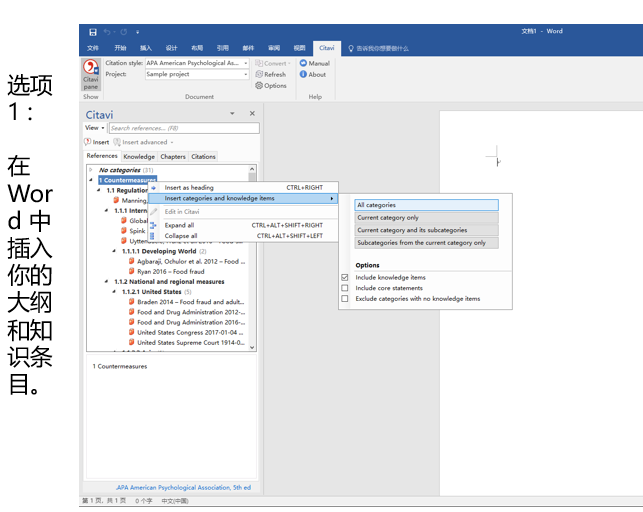This screenshot has width=643, height=512.
Task: Click the Refresh ribbon button
Action: [271, 75]
